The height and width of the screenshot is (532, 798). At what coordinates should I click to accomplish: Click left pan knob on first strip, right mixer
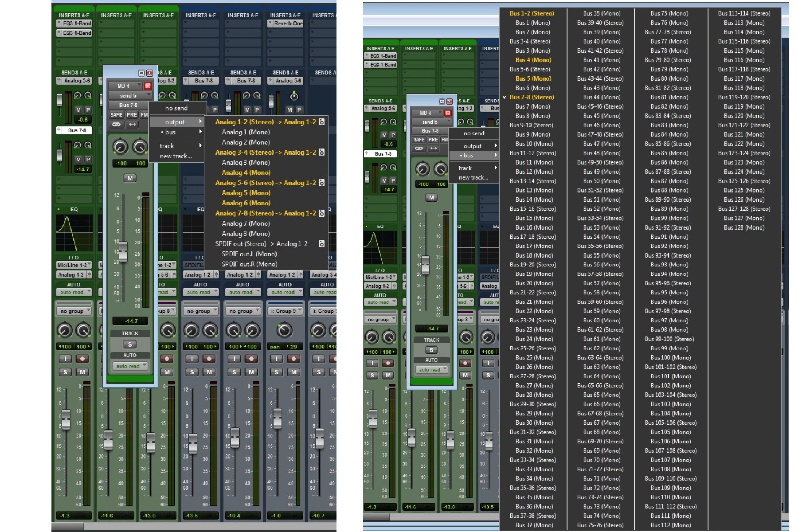tap(372, 337)
